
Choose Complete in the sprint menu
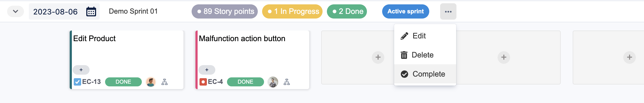point(425,74)
